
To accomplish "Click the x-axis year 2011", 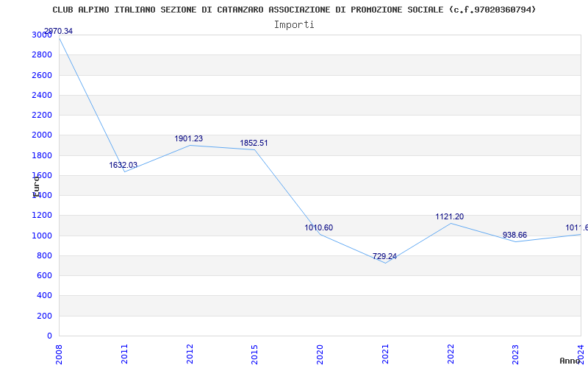I will [124, 354].
